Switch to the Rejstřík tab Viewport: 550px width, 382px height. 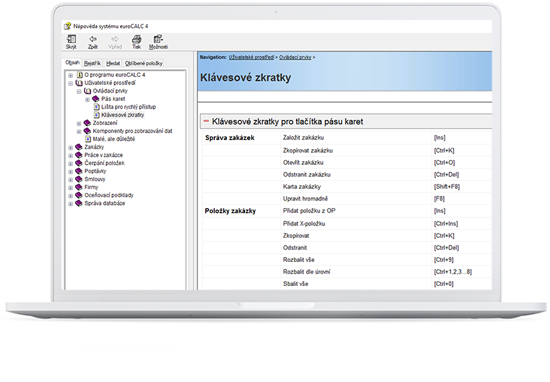click(x=93, y=63)
